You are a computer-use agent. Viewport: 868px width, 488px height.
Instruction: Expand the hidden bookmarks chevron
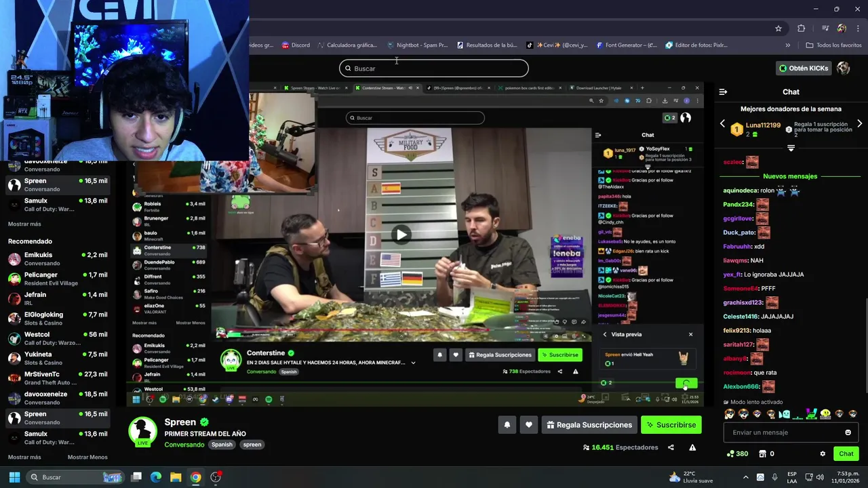click(x=788, y=45)
